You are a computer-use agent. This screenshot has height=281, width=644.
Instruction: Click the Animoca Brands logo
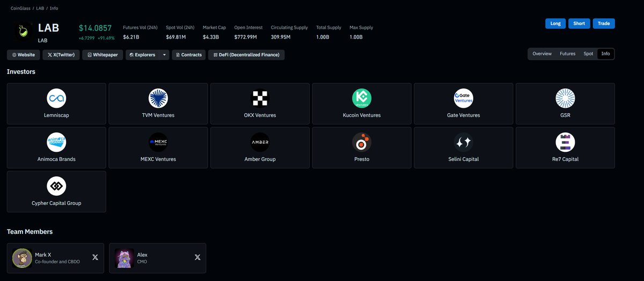(x=56, y=142)
